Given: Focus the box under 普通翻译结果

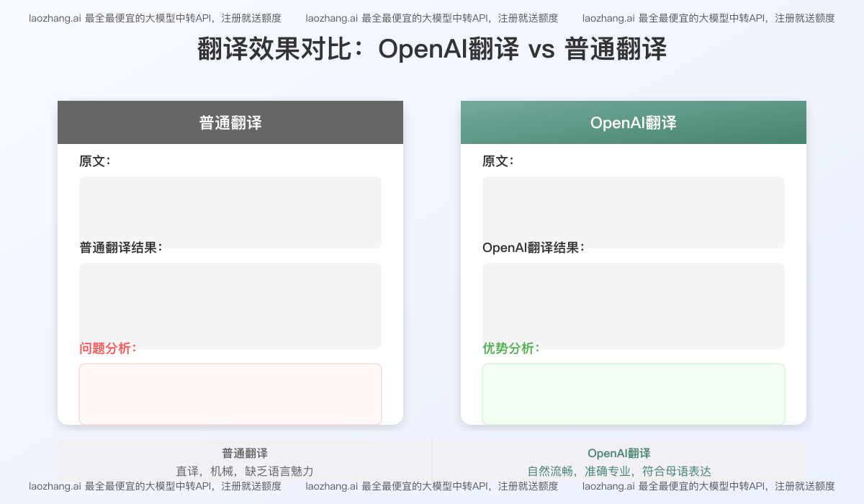Looking at the screenshot, I should point(230,306).
